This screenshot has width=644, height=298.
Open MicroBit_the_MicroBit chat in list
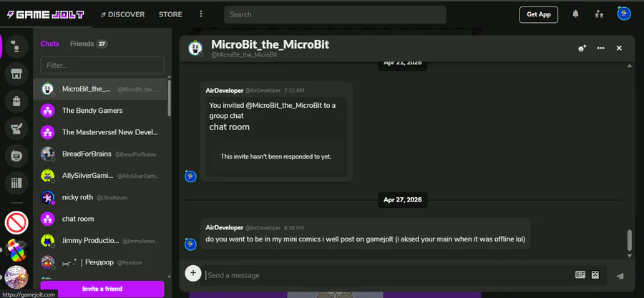[x=100, y=89]
